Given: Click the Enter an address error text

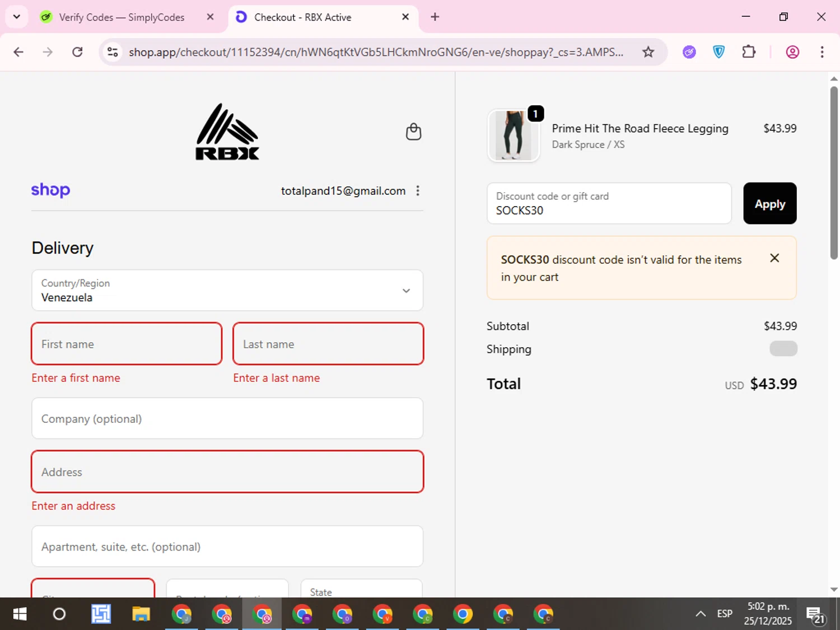Looking at the screenshot, I should [x=73, y=506].
